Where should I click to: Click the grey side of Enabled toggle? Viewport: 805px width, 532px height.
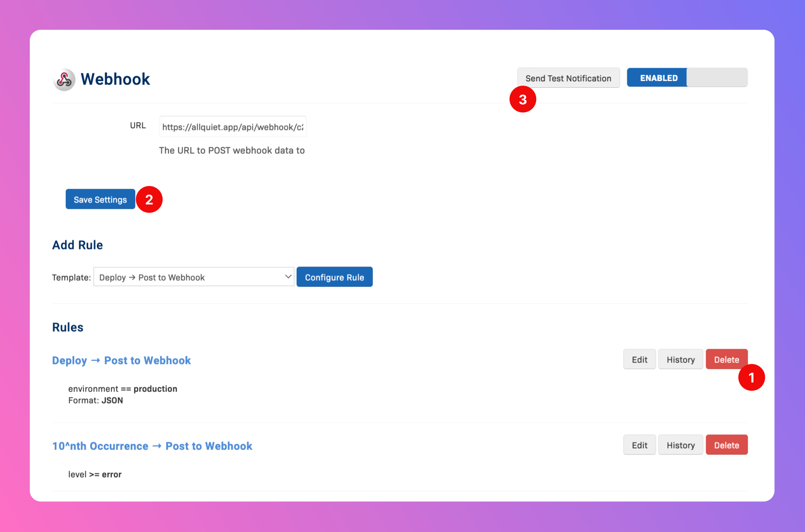click(x=717, y=78)
